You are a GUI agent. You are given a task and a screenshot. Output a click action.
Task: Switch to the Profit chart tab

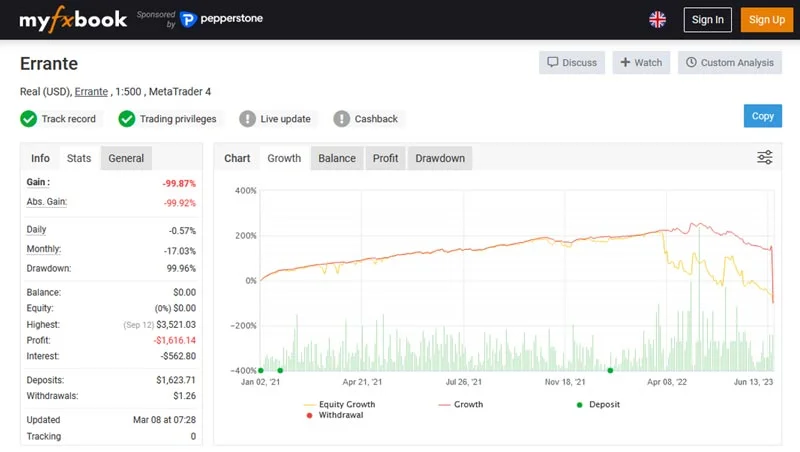pos(385,158)
